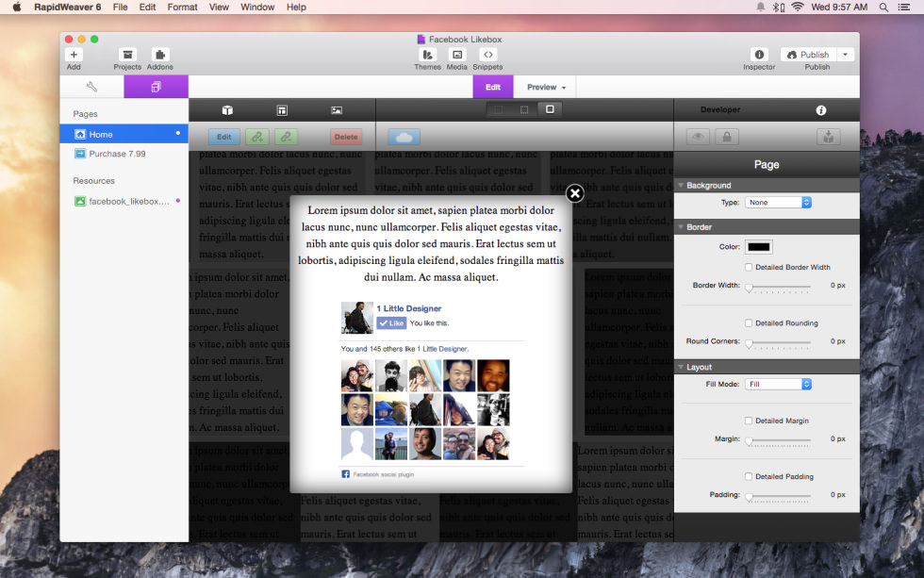
Task: Select the middle view size icon
Action: 524,109
